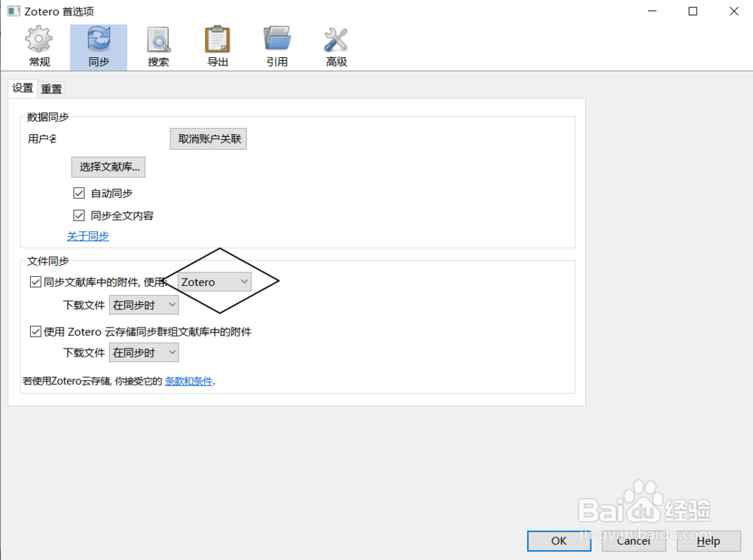The width and height of the screenshot is (753, 560).
Task: Open the 下载文件 dropdown for group libraries
Action: tap(144, 353)
